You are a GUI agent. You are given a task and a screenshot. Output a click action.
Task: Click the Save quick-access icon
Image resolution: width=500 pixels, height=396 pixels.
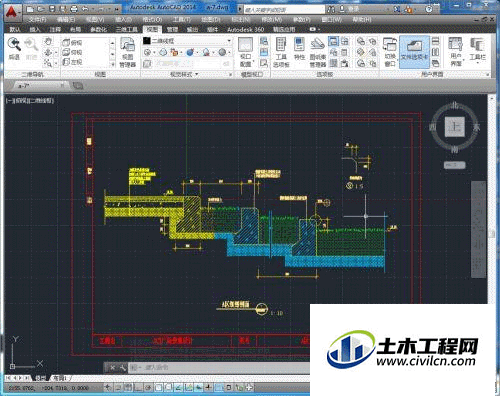tap(52, 9)
